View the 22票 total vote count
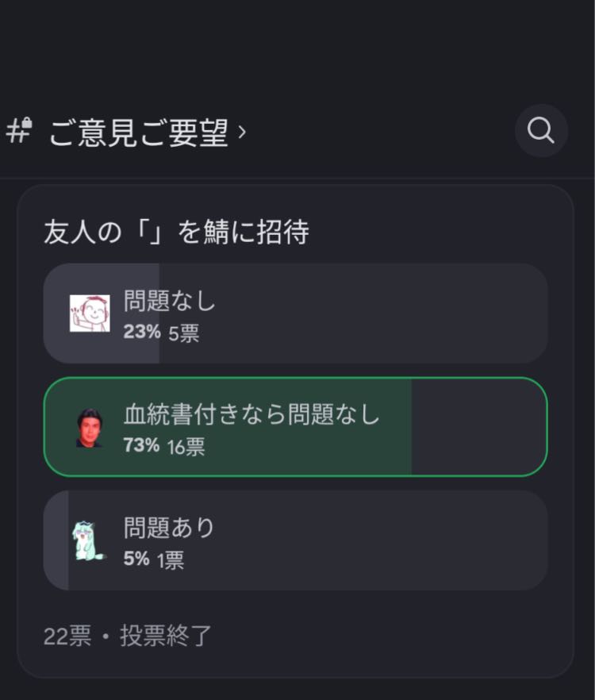595x700 pixels. [67, 637]
